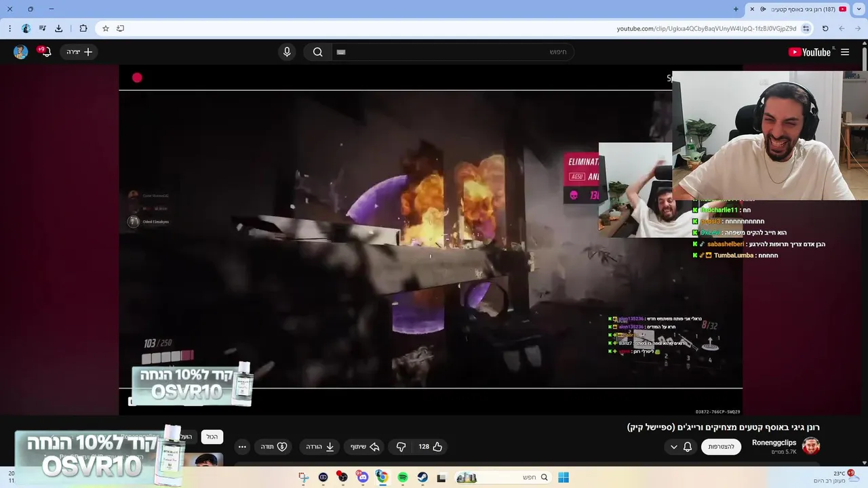This screenshot has width=868, height=488.
Task: Open Spotify from taskbar
Action: 403,477
